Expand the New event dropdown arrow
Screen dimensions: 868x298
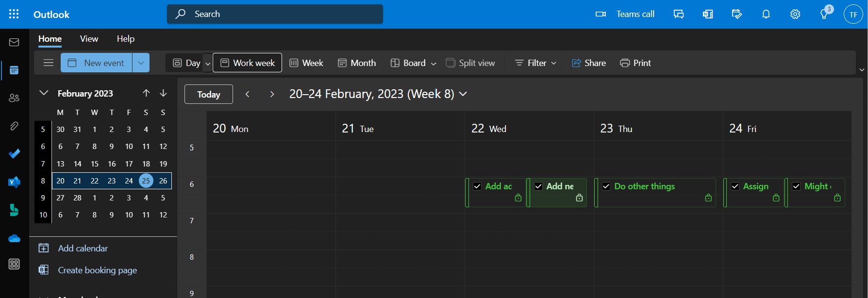coord(141,63)
